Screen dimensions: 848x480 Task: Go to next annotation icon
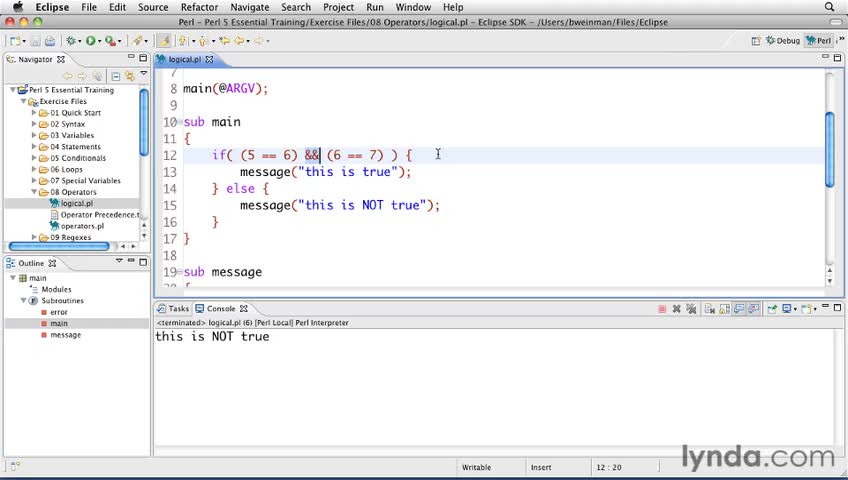pos(183,41)
